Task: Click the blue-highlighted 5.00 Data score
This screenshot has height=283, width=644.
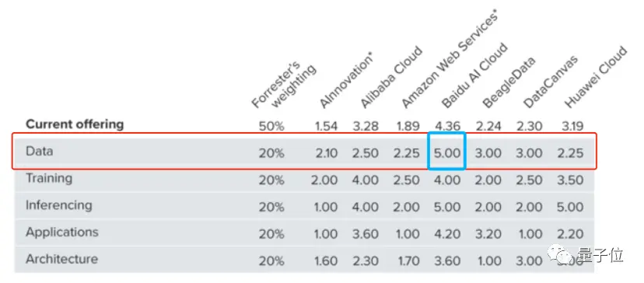Action: click(447, 153)
